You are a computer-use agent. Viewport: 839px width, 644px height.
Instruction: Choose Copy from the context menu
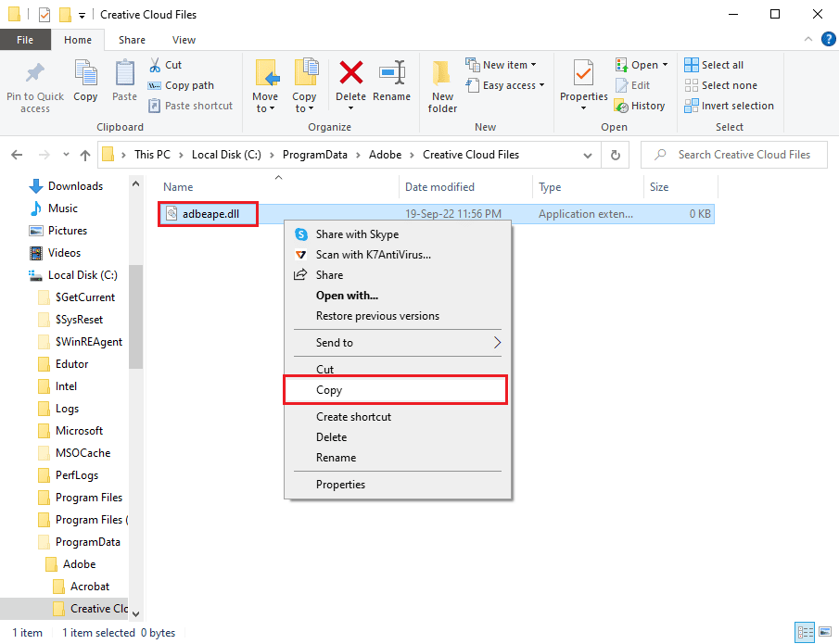396,390
